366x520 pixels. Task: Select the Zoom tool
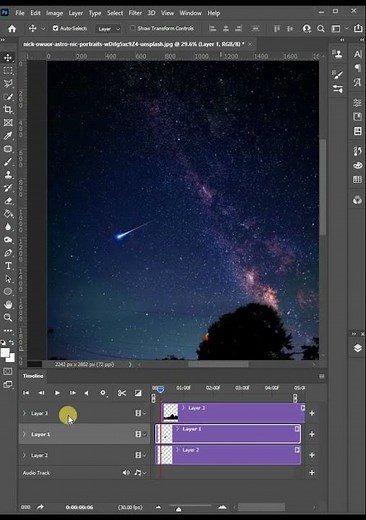coord(8,317)
